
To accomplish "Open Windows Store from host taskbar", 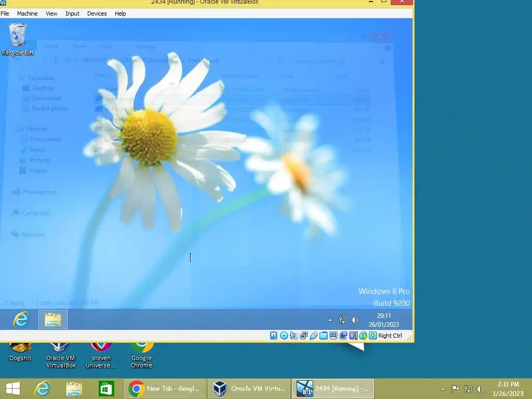I will (x=106, y=389).
